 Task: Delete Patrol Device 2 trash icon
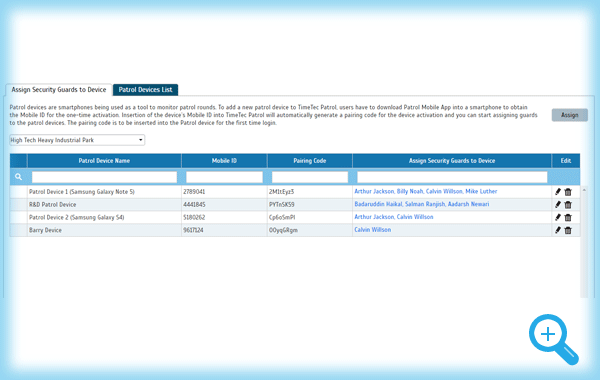[568, 217]
